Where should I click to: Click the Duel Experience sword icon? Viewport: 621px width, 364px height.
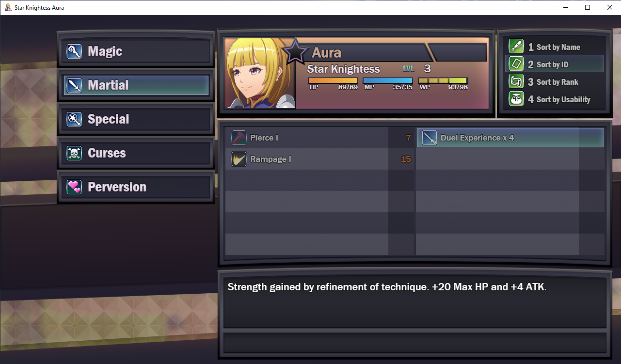coord(430,138)
